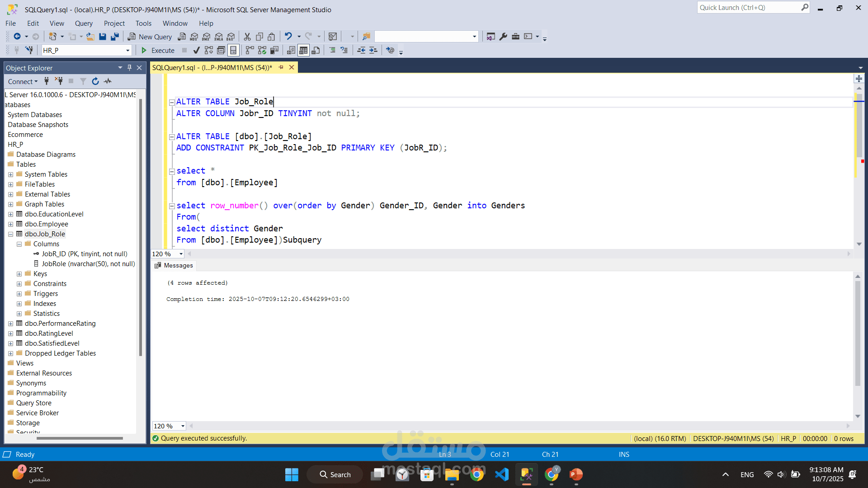868x488 pixels.
Task: Click the Save floppy disk icon
Action: pos(103,37)
